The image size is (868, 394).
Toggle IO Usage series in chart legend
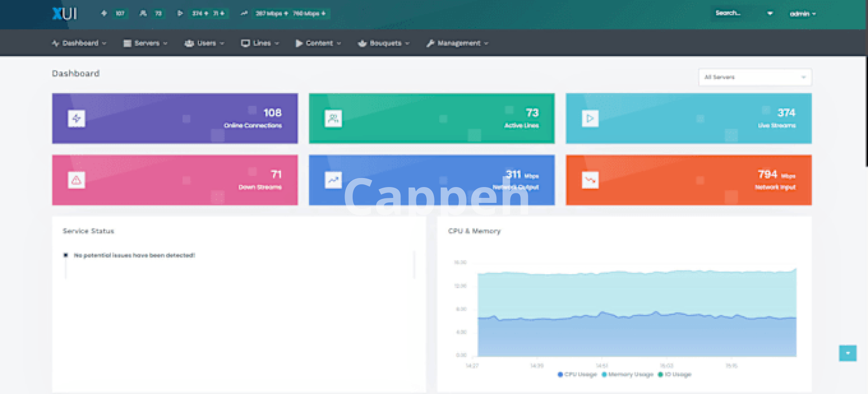pyautogui.click(x=675, y=374)
